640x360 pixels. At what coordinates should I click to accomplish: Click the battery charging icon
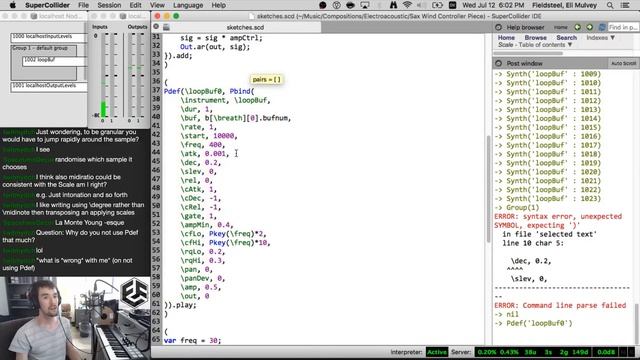[437, 5]
